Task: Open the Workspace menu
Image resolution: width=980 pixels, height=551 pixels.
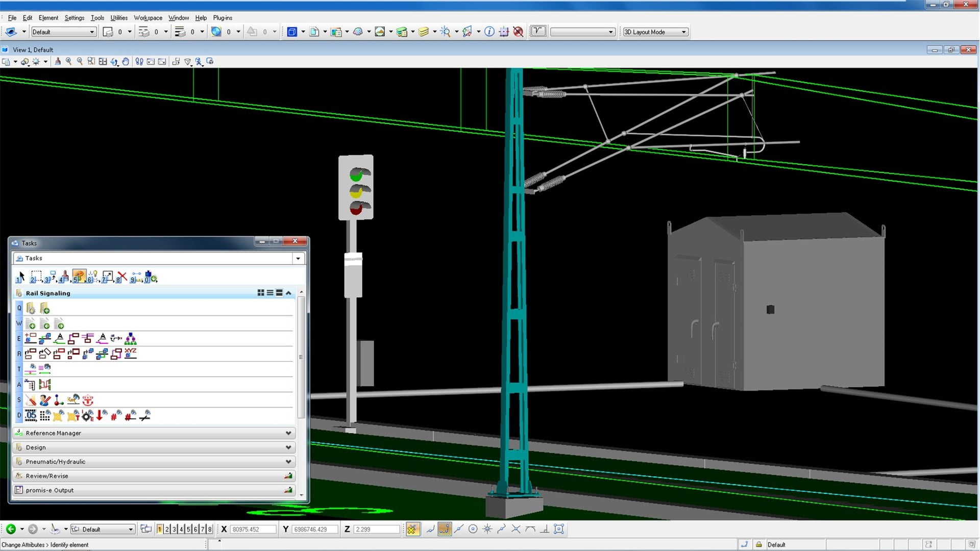Action: tap(148, 18)
